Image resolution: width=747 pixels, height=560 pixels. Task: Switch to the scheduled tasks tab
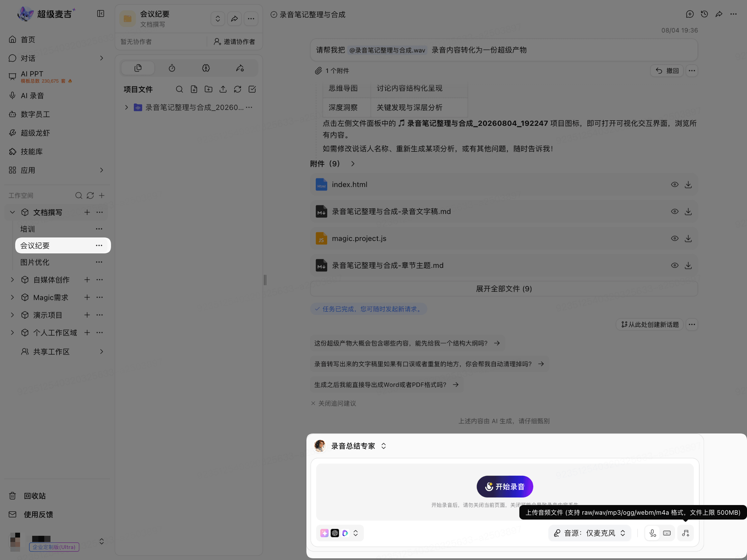(x=172, y=68)
